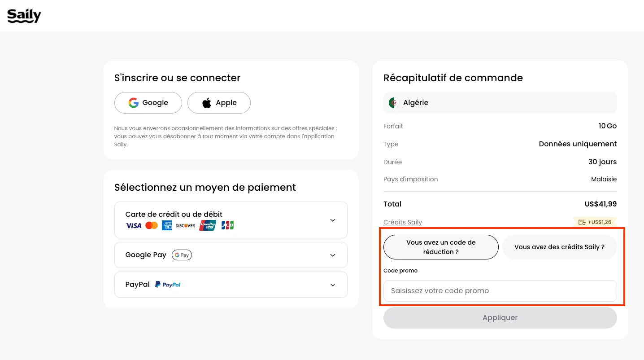644x360 pixels.
Task: Click the UnionPay card icon
Action: pos(207,225)
